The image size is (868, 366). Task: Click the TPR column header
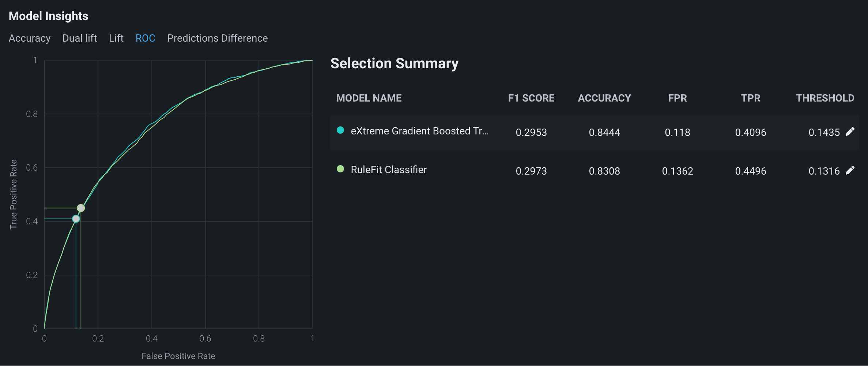(x=751, y=98)
